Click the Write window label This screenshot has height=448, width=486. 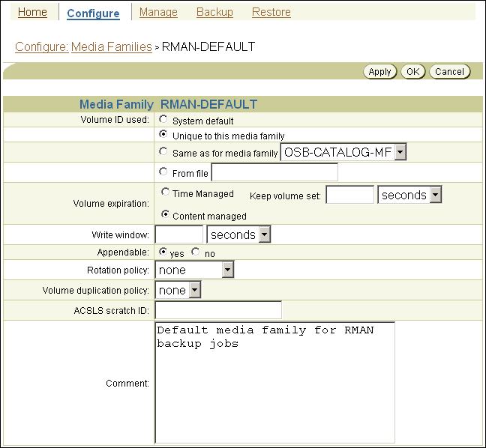pyautogui.click(x=121, y=234)
